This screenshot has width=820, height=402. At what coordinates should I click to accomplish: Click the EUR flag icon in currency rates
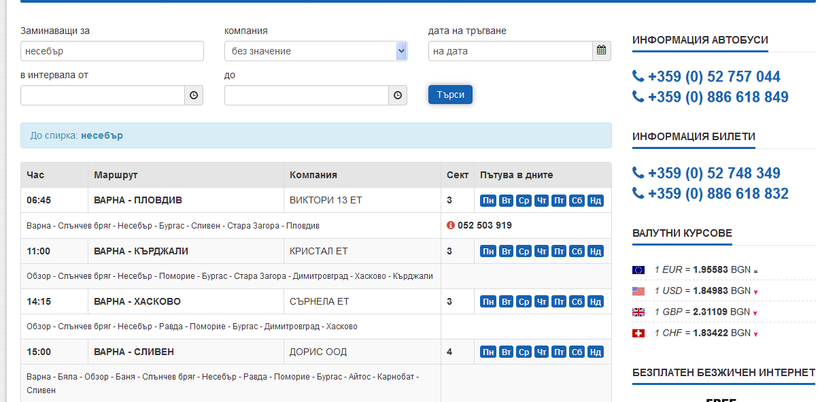(x=639, y=270)
